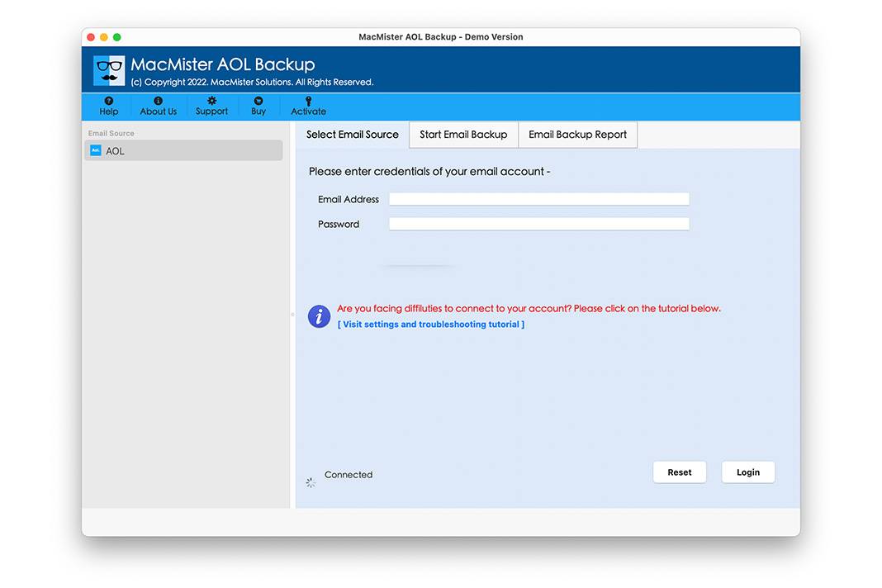Open the Help toolbar icon
The width and height of the screenshot is (882, 588).
(109, 101)
